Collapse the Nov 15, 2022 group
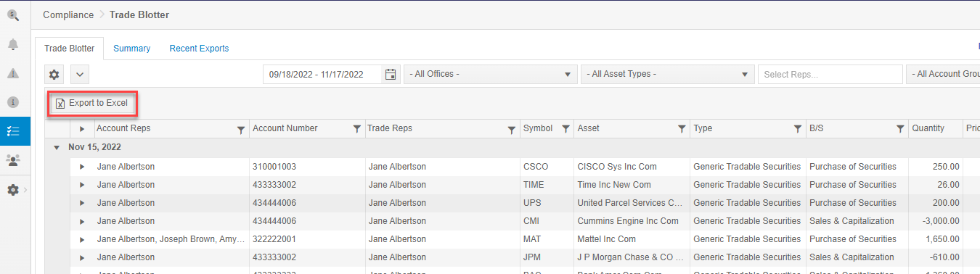This screenshot has width=980, height=274. [57, 147]
